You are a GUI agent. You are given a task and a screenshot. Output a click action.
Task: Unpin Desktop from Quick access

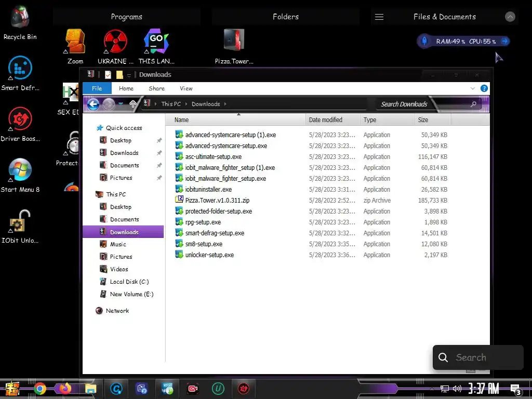pyautogui.click(x=159, y=140)
